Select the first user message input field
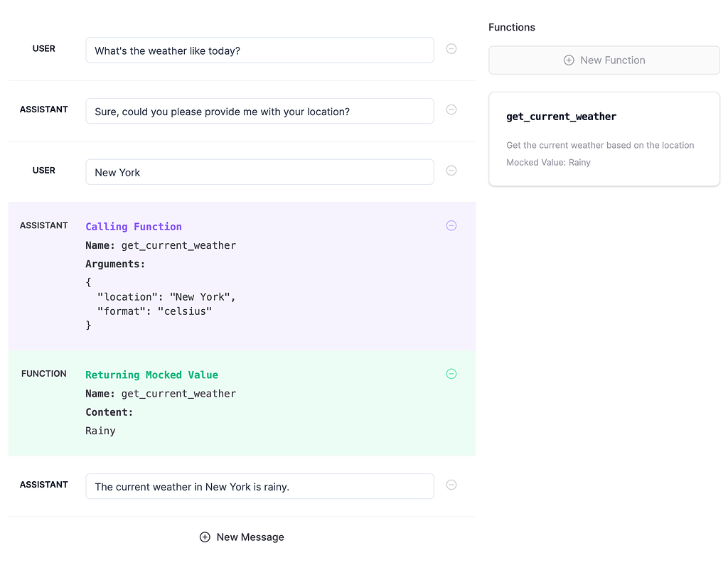Screen dimensions: 728x575 click(x=259, y=50)
